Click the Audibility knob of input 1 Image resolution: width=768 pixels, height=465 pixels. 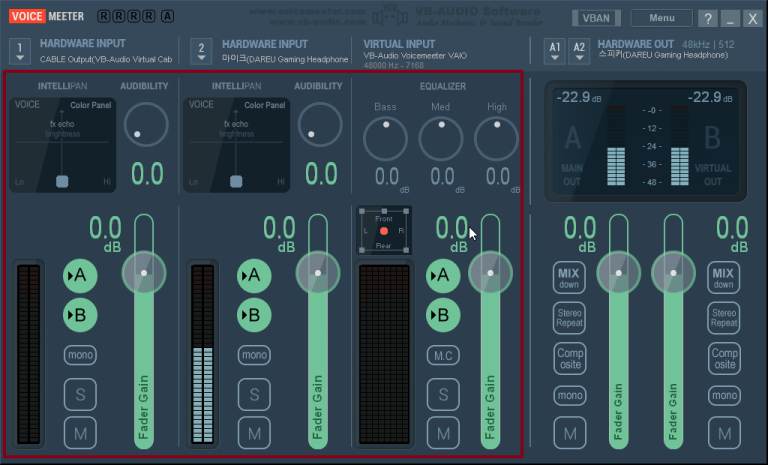[146, 124]
